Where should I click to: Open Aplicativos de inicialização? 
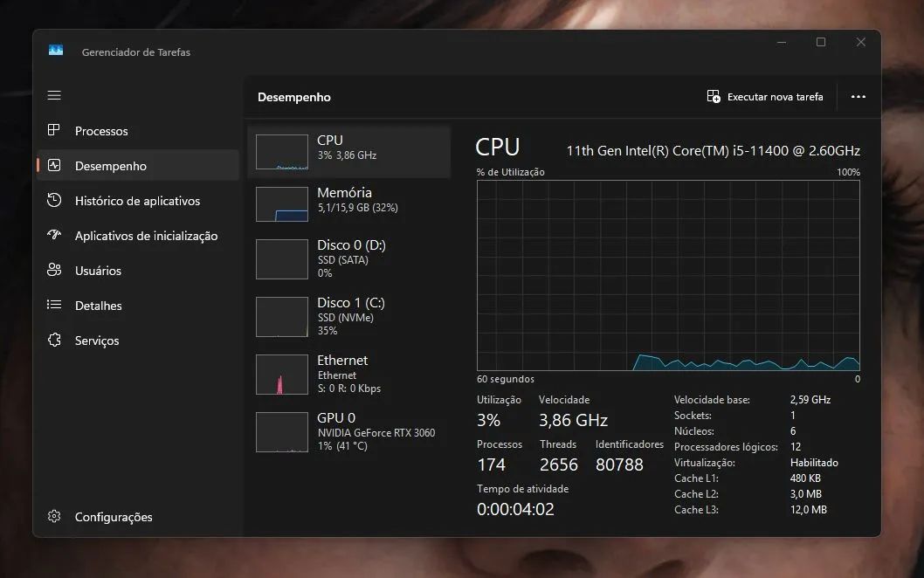(x=138, y=235)
